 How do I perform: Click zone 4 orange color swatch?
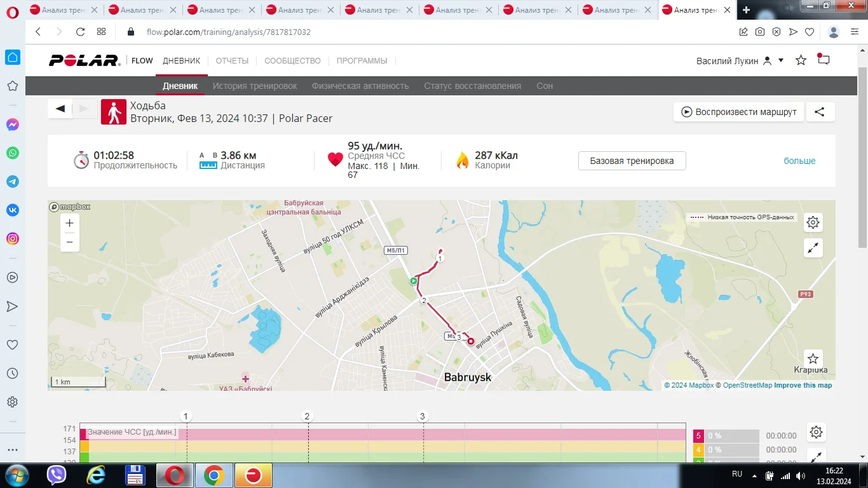point(698,450)
